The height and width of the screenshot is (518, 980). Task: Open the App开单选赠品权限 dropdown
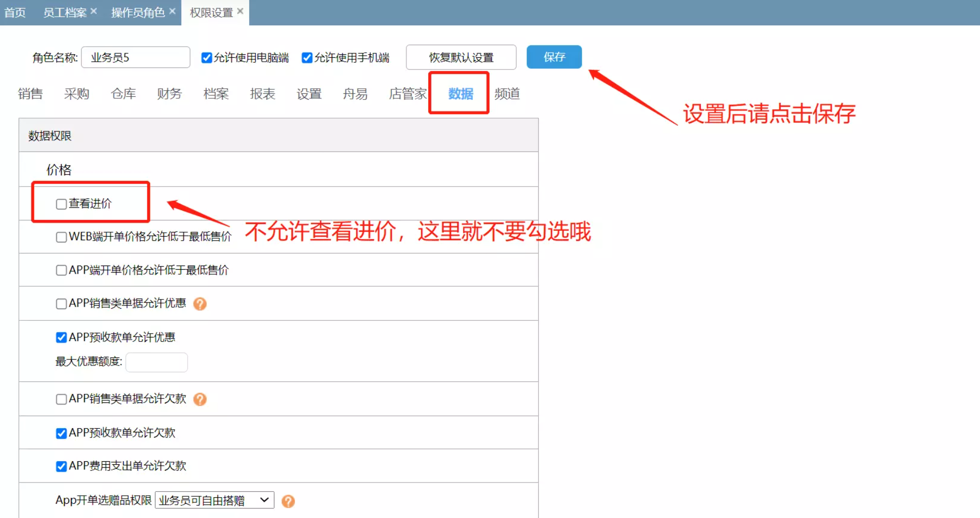pyautogui.click(x=214, y=500)
